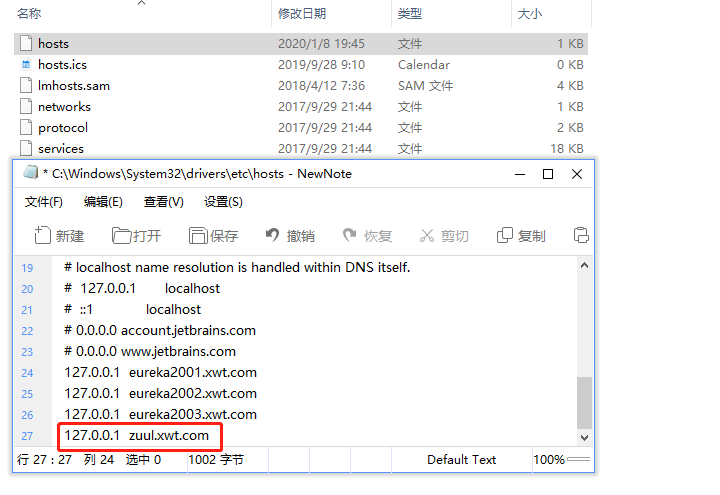Click the 18 KB size of services
The image size is (720, 495).
tap(567, 149)
